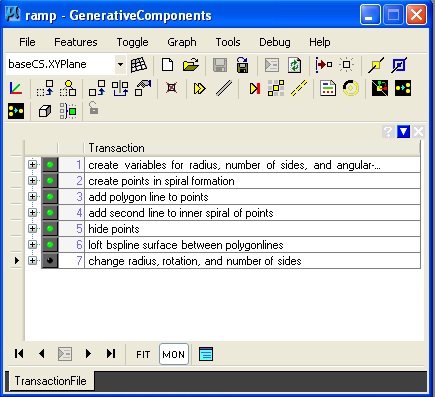Image resolution: width=435 pixels, height=397 pixels.
Task: Expand transaction 3 add polygon line
Action: coord(32,197)
